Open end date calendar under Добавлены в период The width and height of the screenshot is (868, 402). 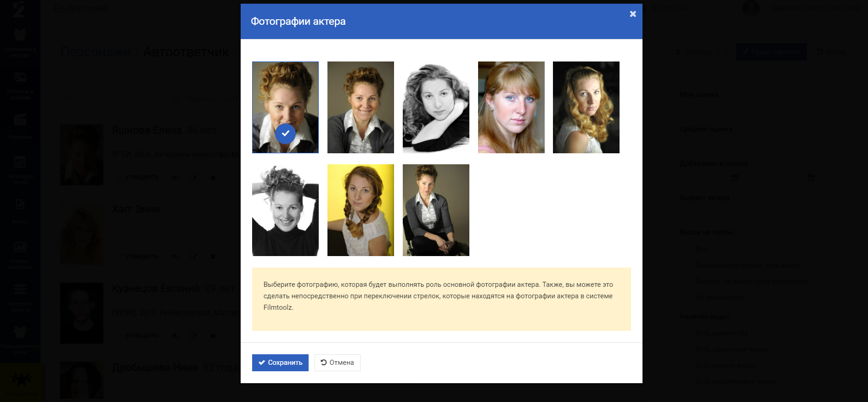(811, 178)
